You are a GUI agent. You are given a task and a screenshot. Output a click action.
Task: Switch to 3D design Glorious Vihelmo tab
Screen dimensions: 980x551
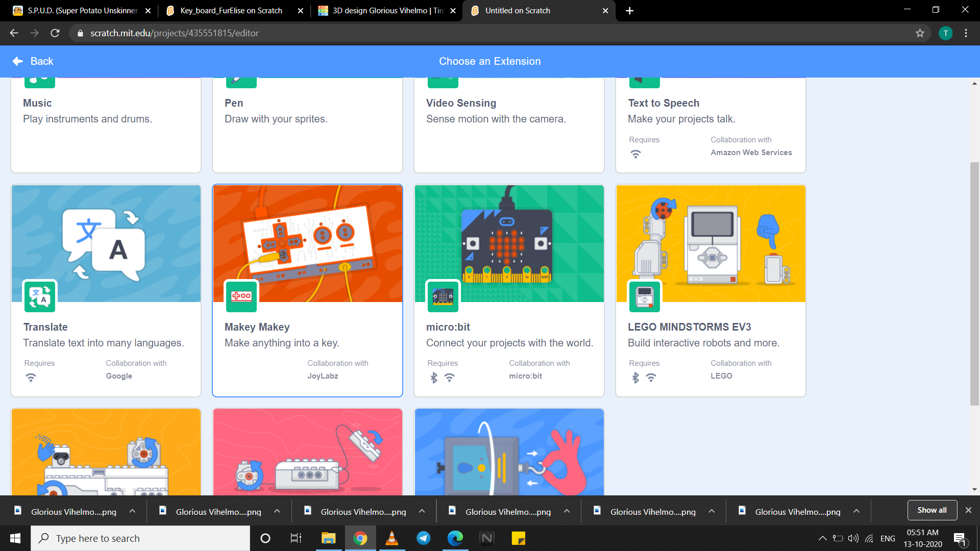tap(387, 11)
